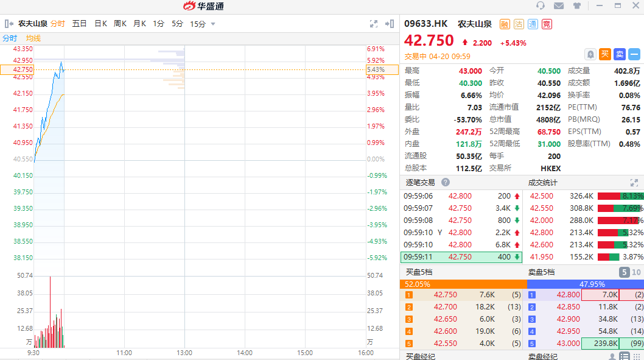This screenshot has height=360, width=644.
Task: Select sell level 1 badge
Action: [x=532, y=295]
